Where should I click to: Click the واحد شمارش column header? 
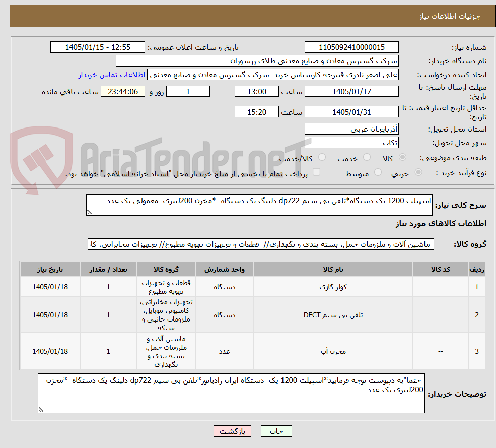point(224,269)
